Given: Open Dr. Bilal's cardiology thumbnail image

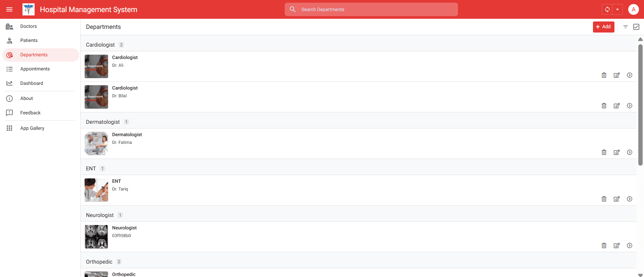Looking at the screenshot, I should pyautogui.click(x=96, y=97).
